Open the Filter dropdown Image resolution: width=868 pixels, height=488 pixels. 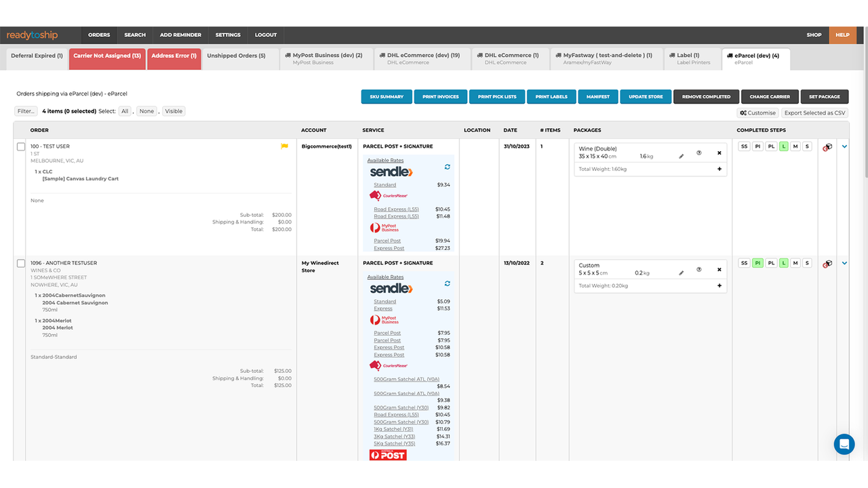tap(26, 110)
